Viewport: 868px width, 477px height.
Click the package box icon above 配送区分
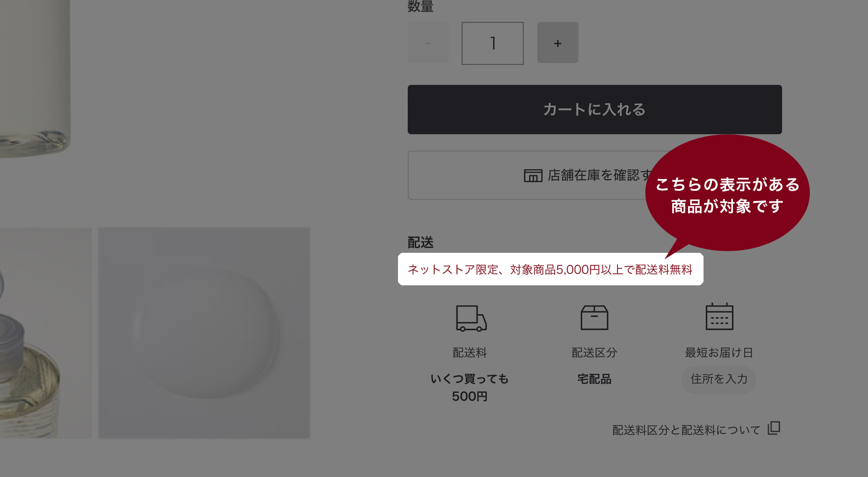pyautogui.click(x=594, y=317)
